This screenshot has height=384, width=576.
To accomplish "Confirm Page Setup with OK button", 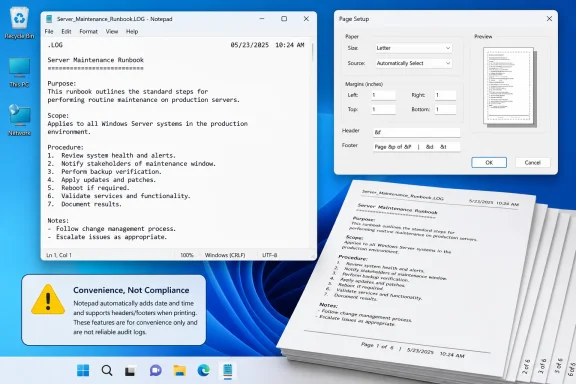I will tap(489, 162).
